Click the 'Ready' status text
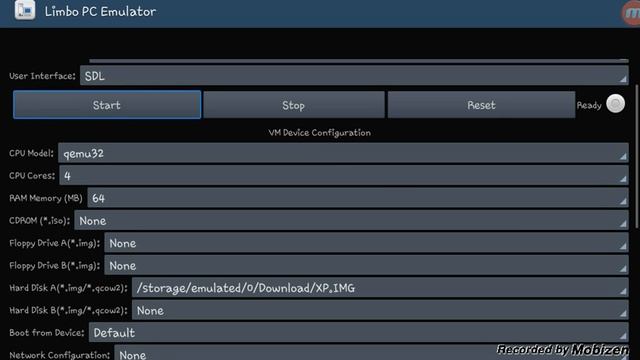The height and width of the screenshot is (360, 640). pyautogui.click(x=589, y=105)
